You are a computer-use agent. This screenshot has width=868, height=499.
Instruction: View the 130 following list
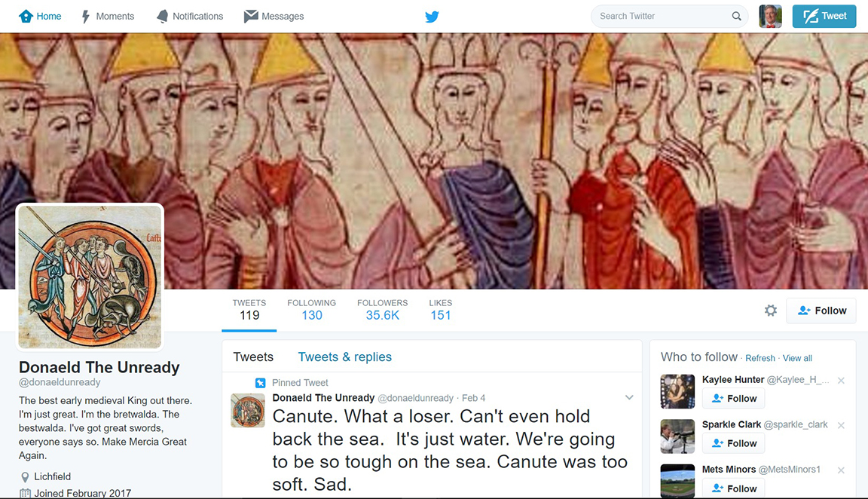pyautogui.click(x=312, y=310)
